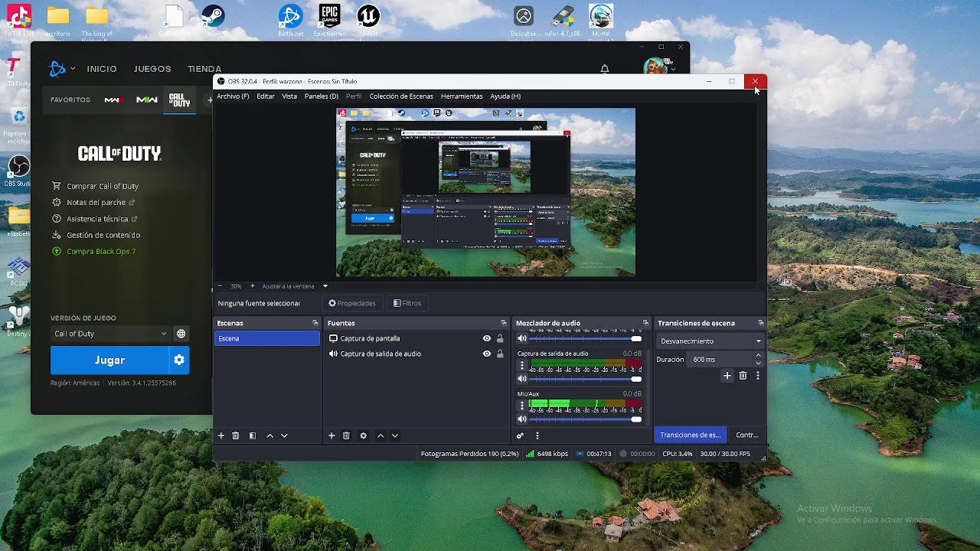Move scene down in Escenas panel
Image resolution: width=980 pixels, height=551 pixels.
click(x=284, y=435)
